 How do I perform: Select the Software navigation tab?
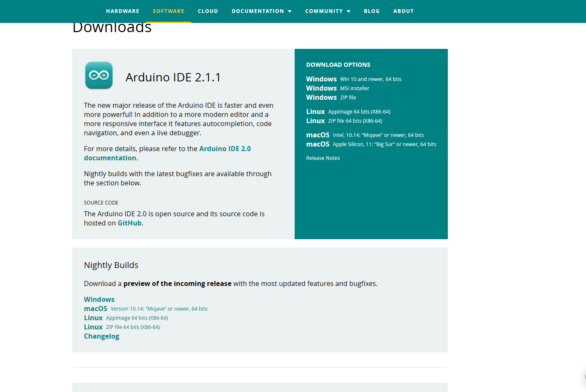[x=168, y=11]
